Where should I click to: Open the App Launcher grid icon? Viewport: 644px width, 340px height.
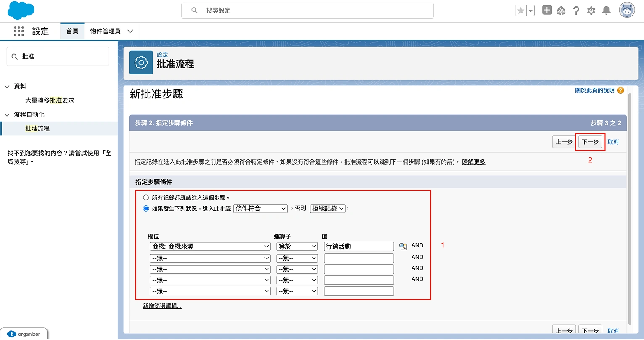[19, 31]
